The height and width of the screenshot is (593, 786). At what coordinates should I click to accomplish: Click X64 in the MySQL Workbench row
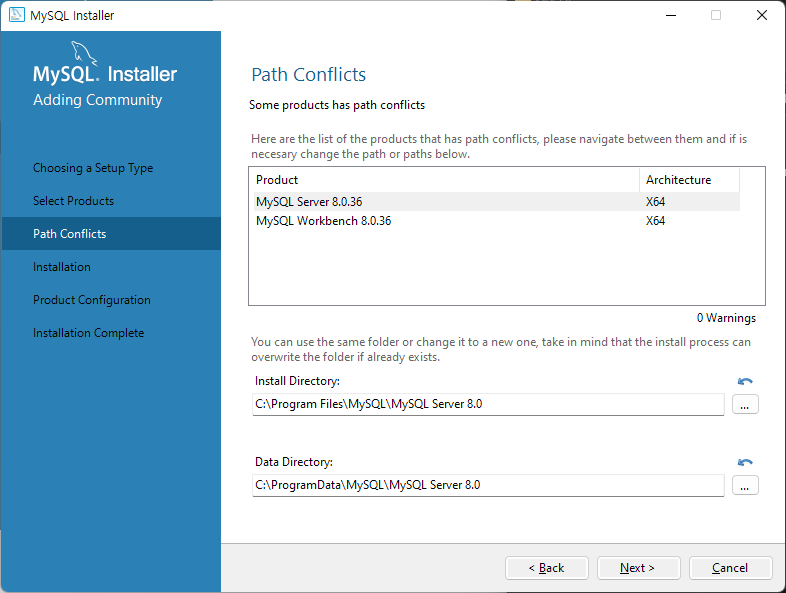coord(655,221)
